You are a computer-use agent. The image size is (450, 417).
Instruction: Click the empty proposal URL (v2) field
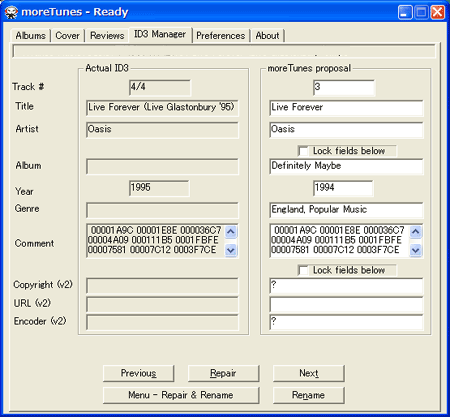[x=346, y=305]
